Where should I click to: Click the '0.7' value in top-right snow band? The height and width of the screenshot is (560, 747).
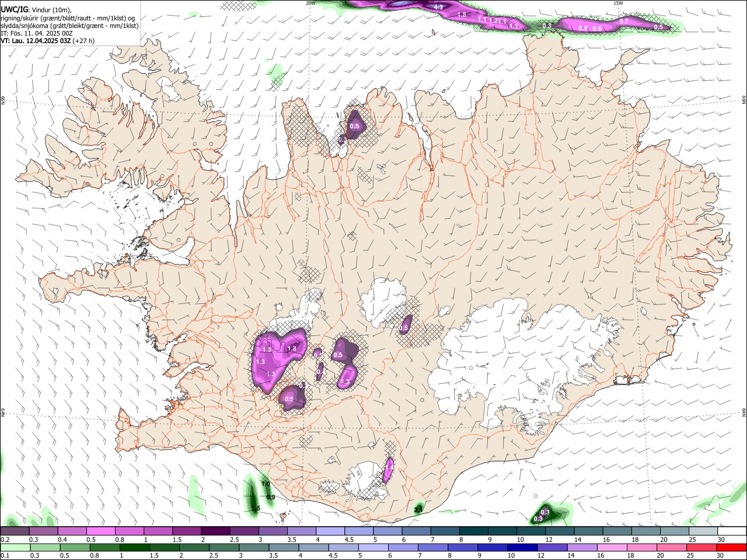click(624, 21)
